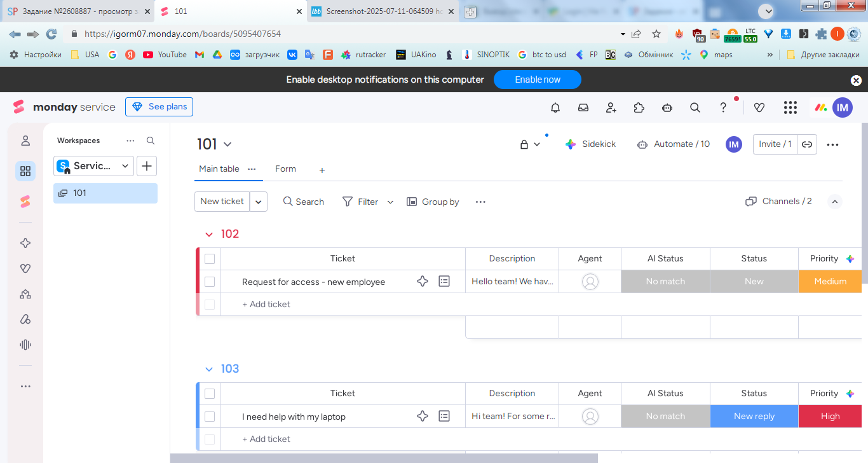Select the workspaces grid icon in sidebar
Viewport: 868px width, 463px height.
[x=25, y=171]
